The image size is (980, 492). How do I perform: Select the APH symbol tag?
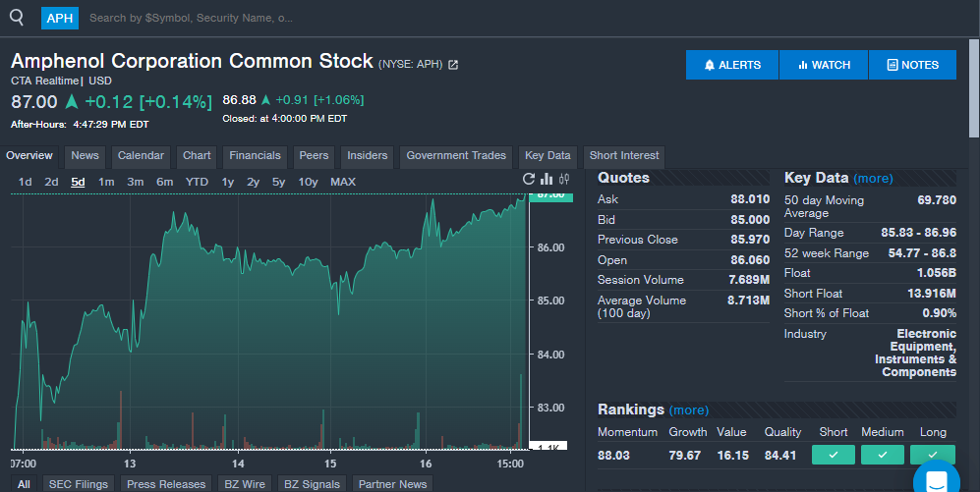click(x=60, y=18)
